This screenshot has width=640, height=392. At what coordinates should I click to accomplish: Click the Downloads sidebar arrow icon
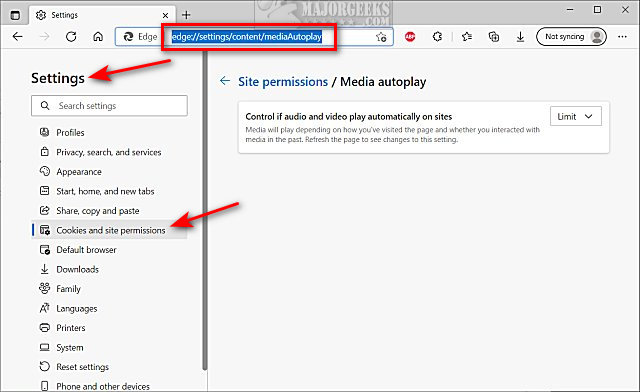(x=44, y=269)
